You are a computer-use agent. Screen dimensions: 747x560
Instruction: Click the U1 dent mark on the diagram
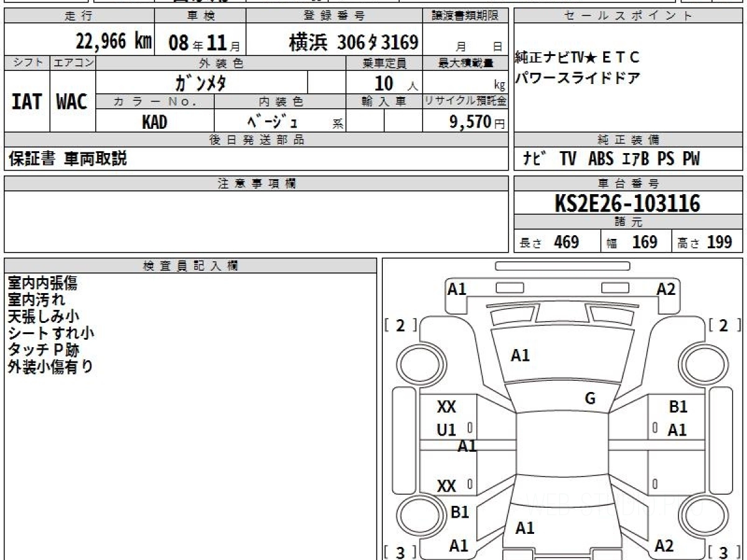coord(446,429)
